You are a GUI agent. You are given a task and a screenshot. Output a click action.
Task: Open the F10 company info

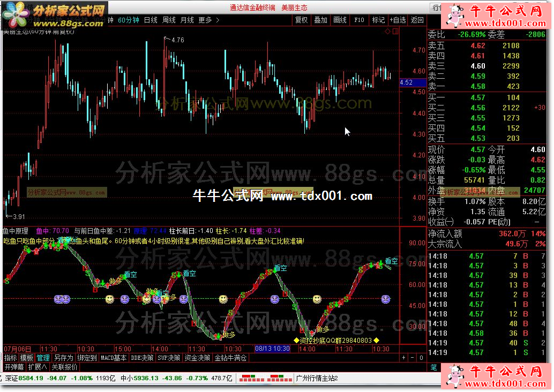(x=359, y=20)
